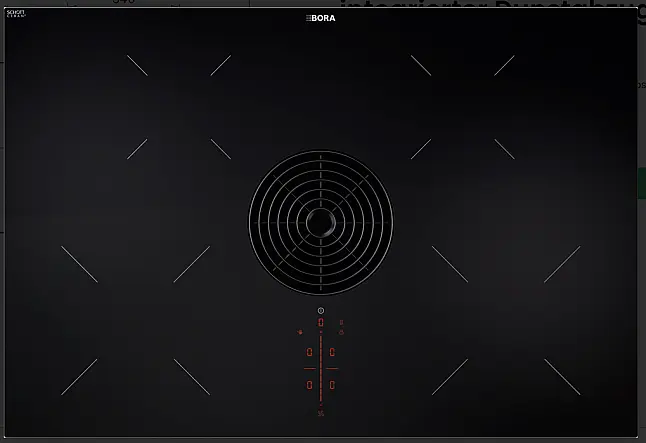The image size is (646, 443).
Task: Tap the top centre fan level digit
Action: point(321,322)
